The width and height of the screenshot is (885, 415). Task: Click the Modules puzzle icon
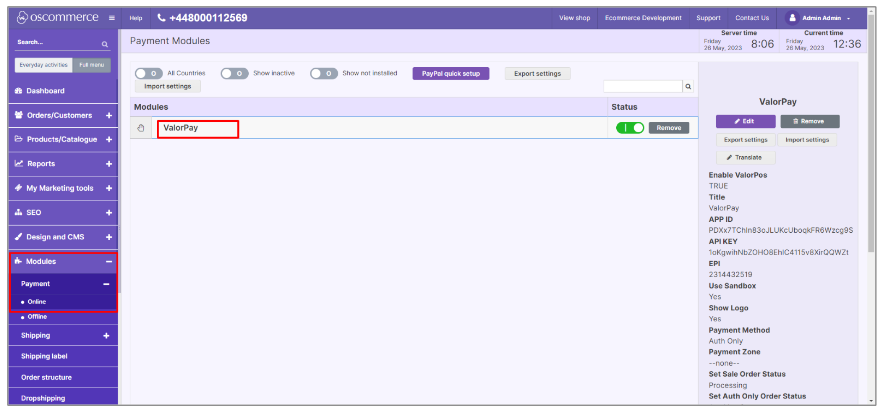click(x=19, y=261)
